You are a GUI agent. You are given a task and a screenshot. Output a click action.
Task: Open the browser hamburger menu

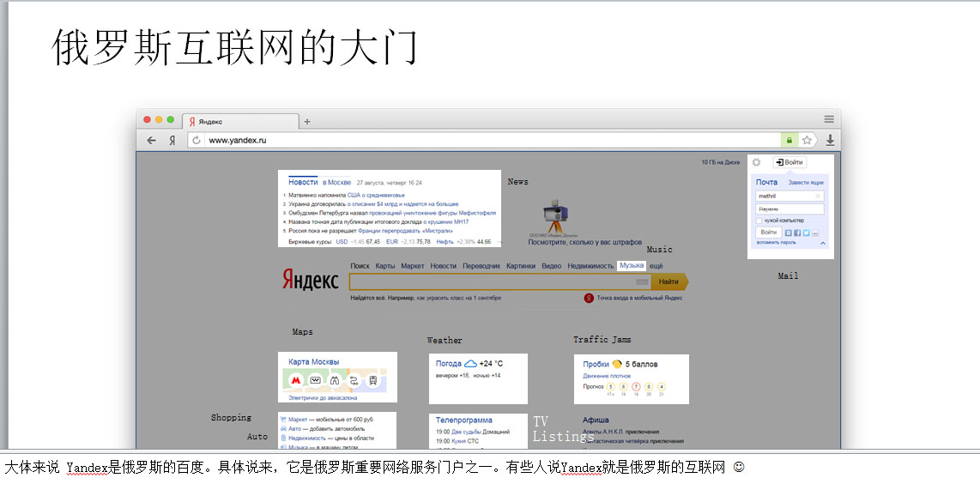[x=829, y=119]
